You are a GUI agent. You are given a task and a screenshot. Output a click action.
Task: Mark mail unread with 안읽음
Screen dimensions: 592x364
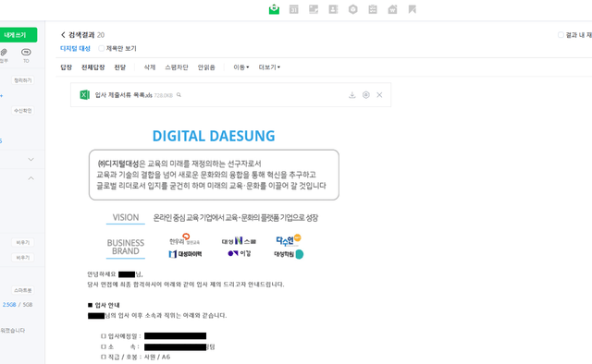(x=206, y=67)
